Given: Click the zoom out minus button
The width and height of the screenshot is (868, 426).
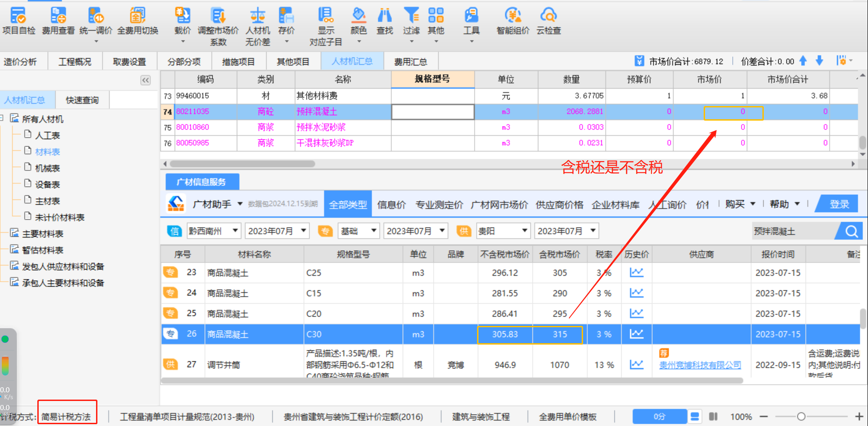Looking at the screenshot, I should 764,416.
